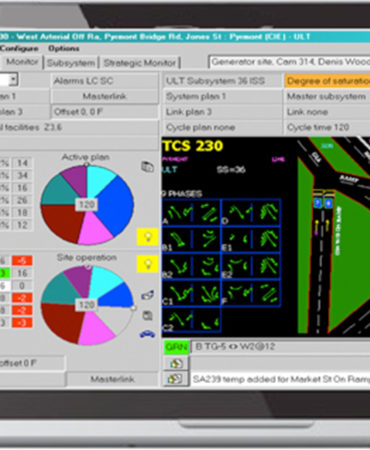Click the icon button below the GRN indicator

pyautogui.click(x=176, y=364)
